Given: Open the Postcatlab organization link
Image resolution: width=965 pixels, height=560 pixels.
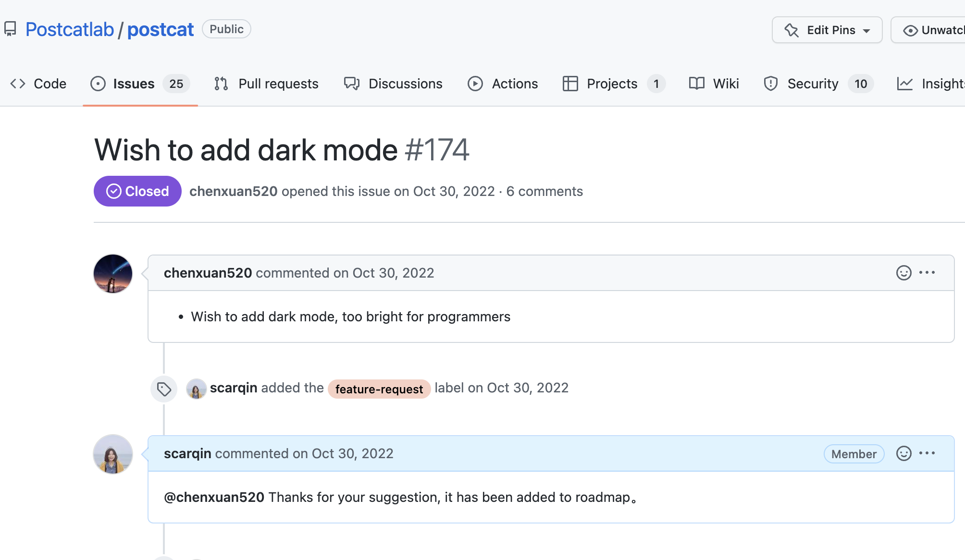Looking at the screenshot, I should 70,29.
